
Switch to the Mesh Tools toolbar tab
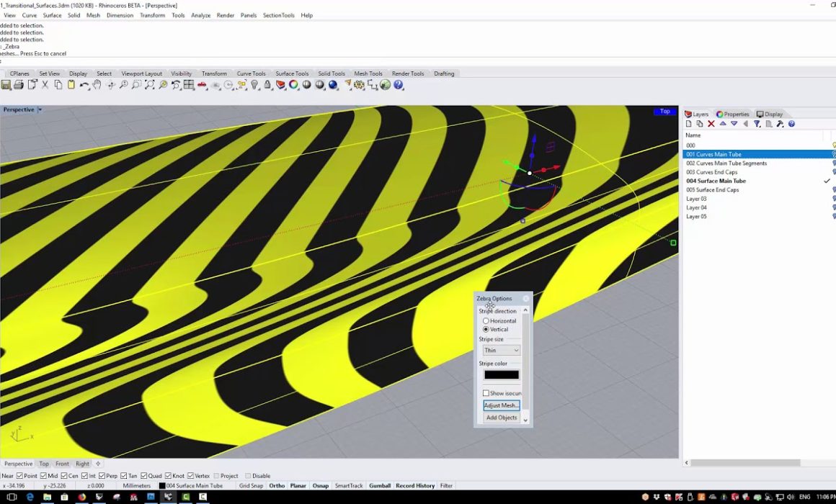368,73
